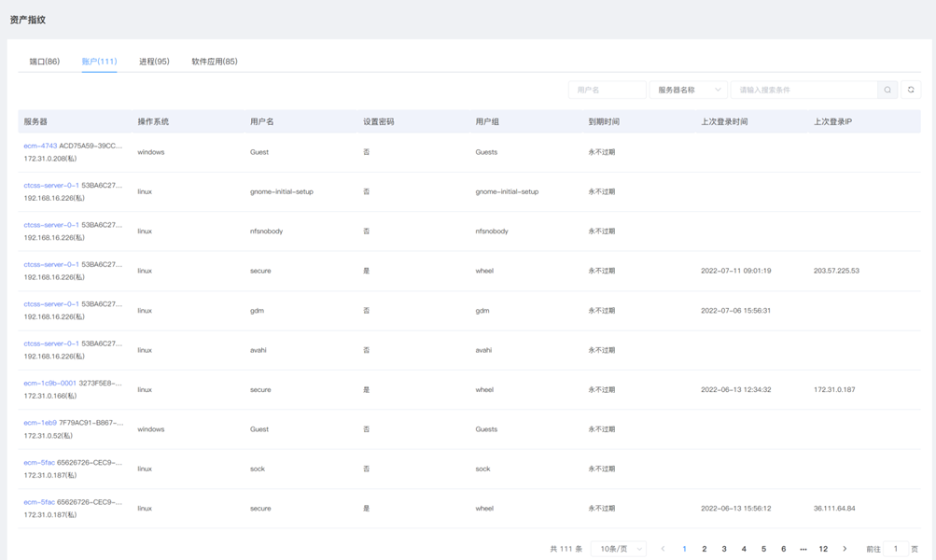Go to page 4

pos(744,549)
